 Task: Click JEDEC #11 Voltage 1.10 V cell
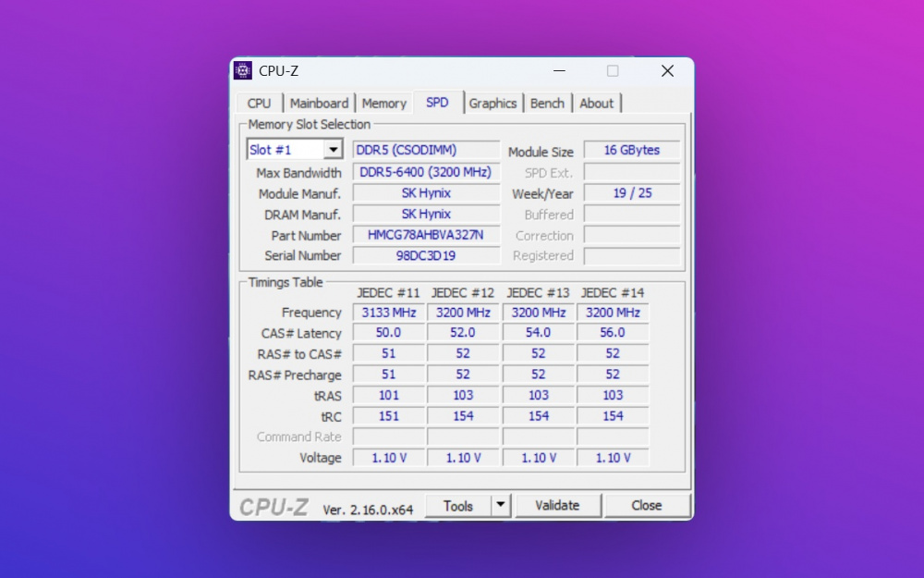388,458
